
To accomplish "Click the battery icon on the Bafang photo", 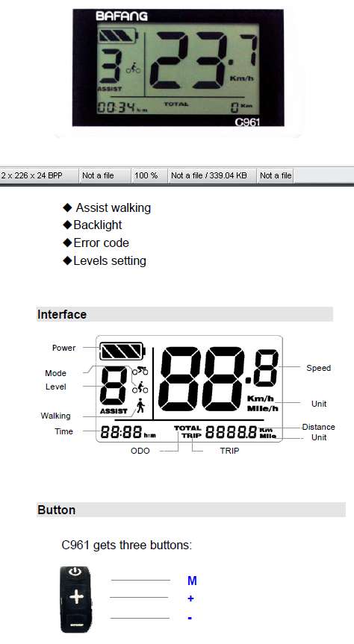I will tap(119, 36).
